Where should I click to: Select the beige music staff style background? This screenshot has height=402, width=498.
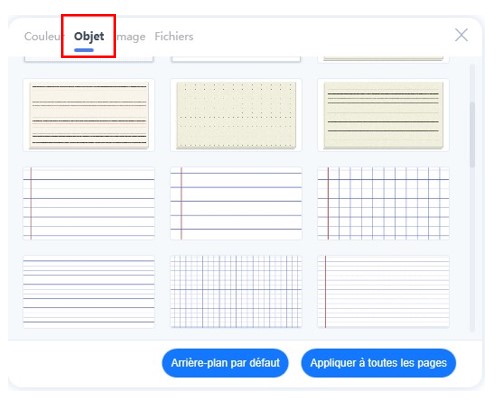tap(383, 115)
